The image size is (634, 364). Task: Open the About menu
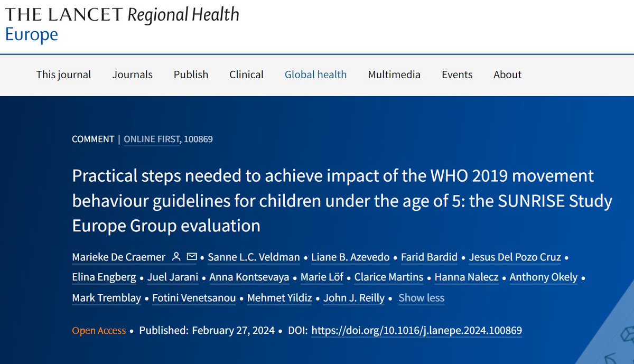(507, 74)
